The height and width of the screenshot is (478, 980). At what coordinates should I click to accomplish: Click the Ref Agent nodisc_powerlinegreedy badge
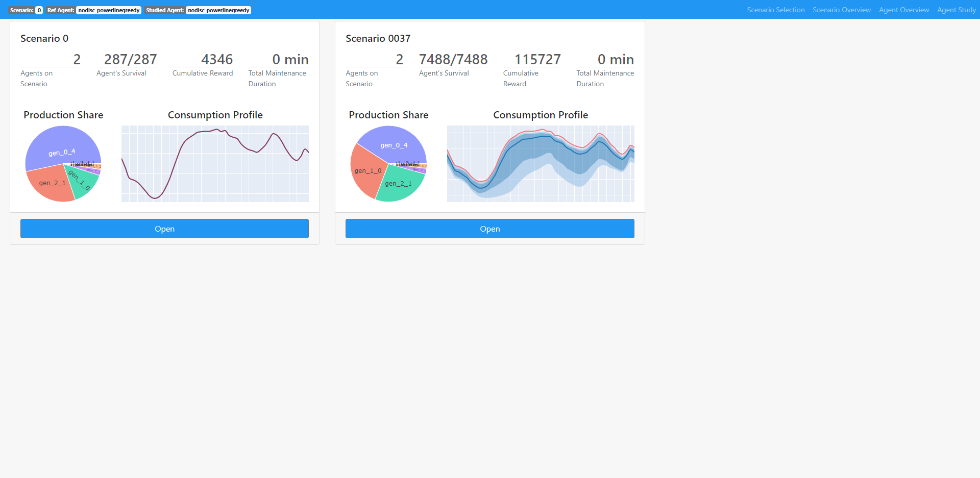[109, 10]
